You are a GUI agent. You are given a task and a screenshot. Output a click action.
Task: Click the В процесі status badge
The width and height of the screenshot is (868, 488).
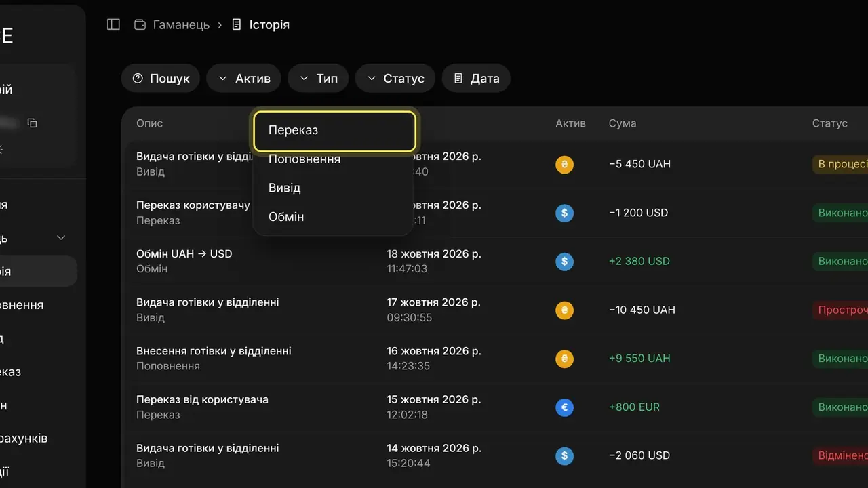point(840,164)
